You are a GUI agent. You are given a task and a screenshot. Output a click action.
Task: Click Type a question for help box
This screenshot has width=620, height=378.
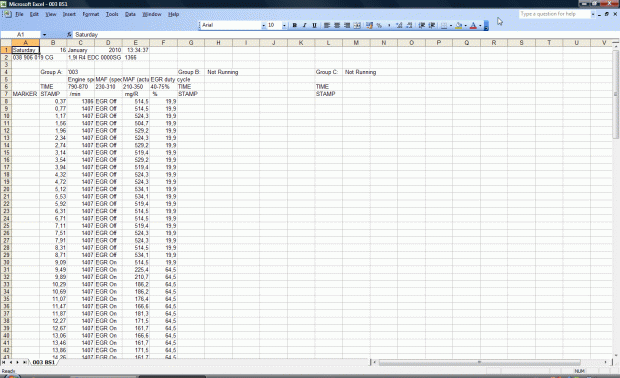click(554, 14)
